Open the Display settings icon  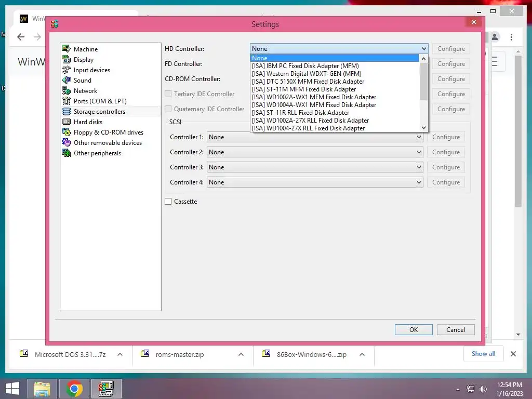tap(66, 59)
